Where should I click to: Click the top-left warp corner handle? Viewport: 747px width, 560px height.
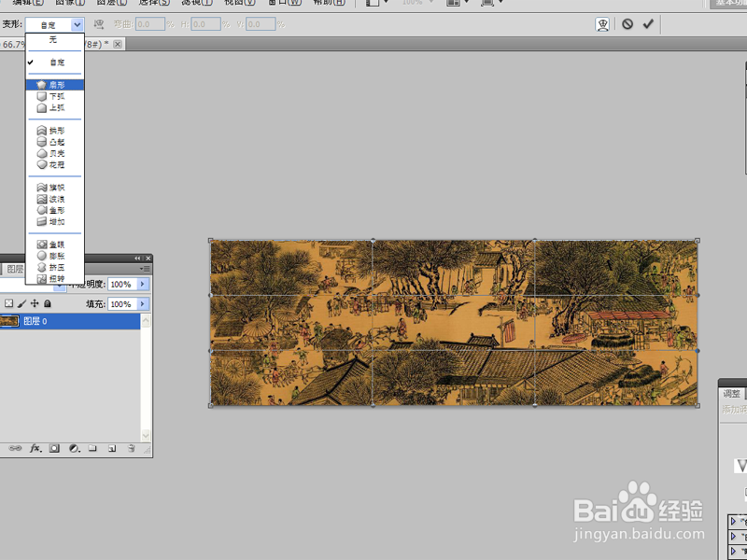211,241
